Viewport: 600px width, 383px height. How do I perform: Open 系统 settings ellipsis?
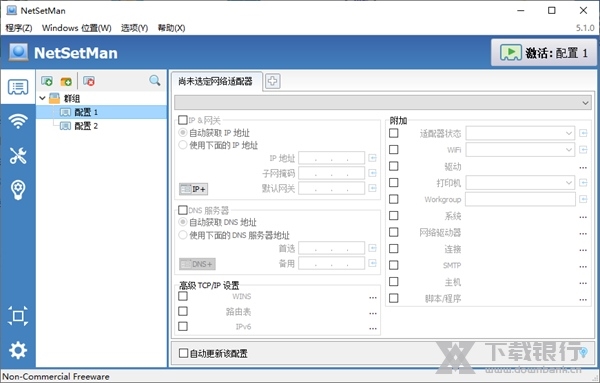pos(583,217)
